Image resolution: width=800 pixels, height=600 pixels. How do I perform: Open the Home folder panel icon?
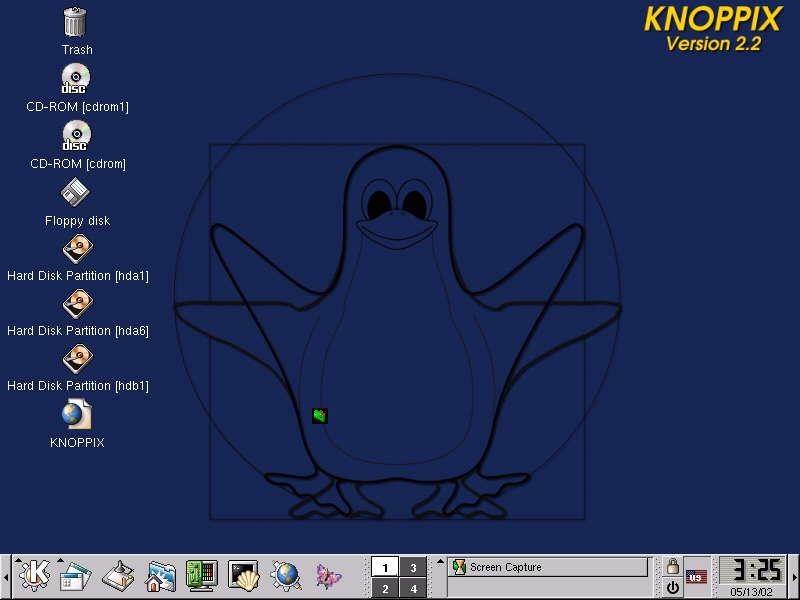click(160, 577)
